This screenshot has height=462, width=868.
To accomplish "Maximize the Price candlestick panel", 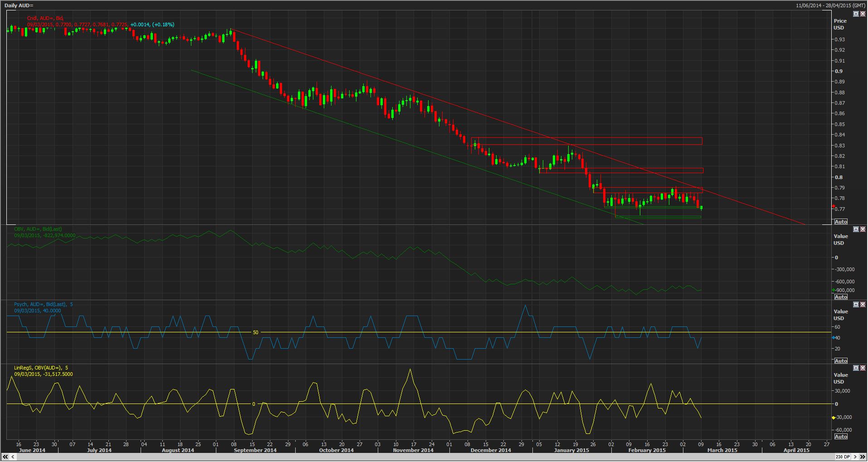I will click(x=856, y=14).
